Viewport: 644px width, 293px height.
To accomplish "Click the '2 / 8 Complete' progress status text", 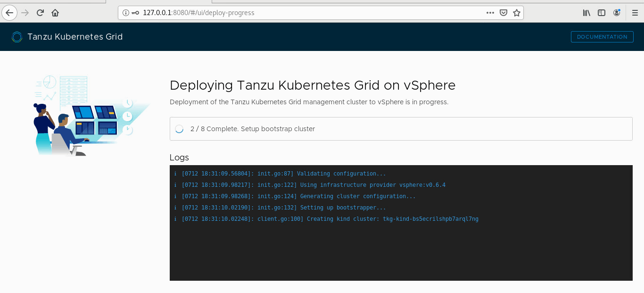I will click(253, 129).
